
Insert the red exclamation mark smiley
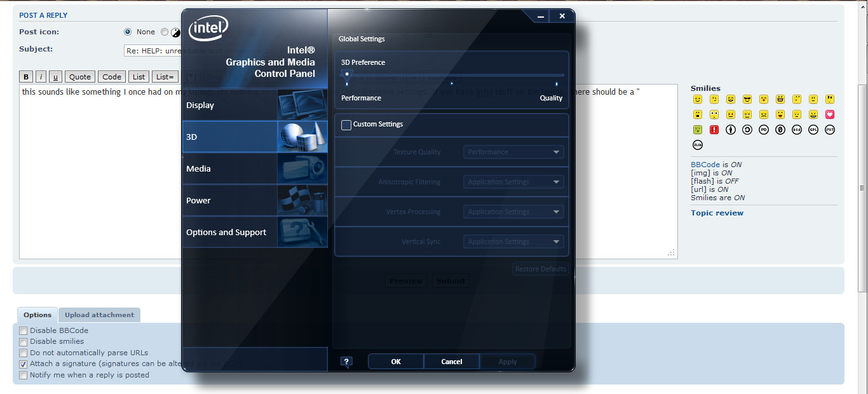point(714,130)
